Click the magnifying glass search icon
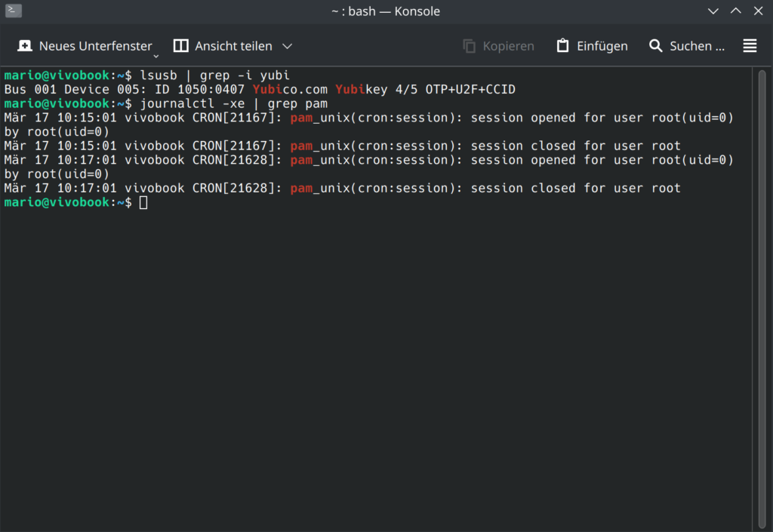This screenshot has width=773, height=532. (x=656, y=46)
